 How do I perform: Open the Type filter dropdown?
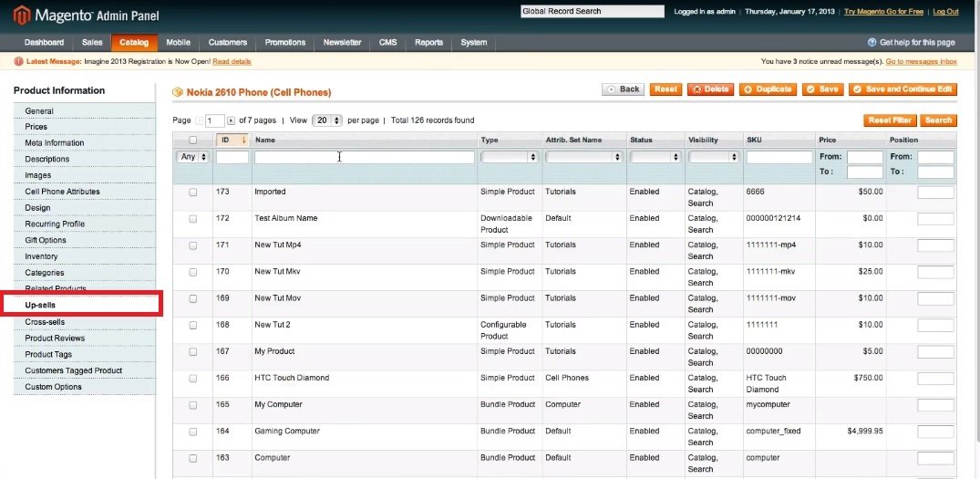(510, 157)
